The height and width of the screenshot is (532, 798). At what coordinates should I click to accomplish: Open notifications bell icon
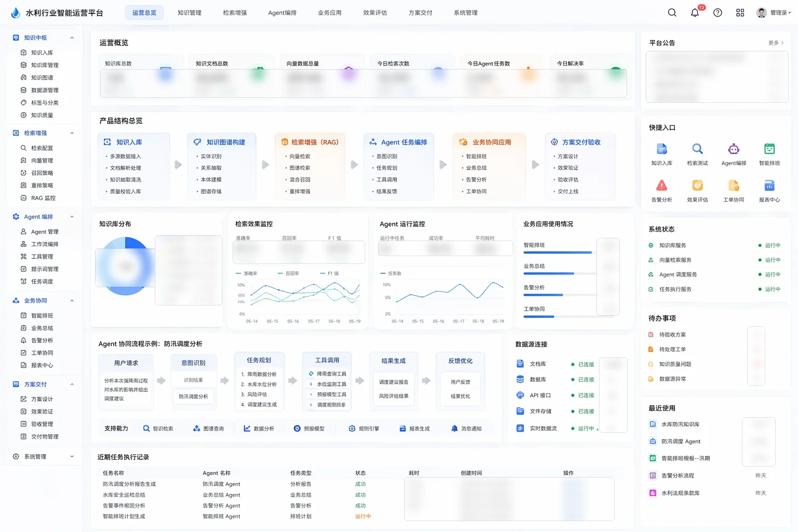695,12
